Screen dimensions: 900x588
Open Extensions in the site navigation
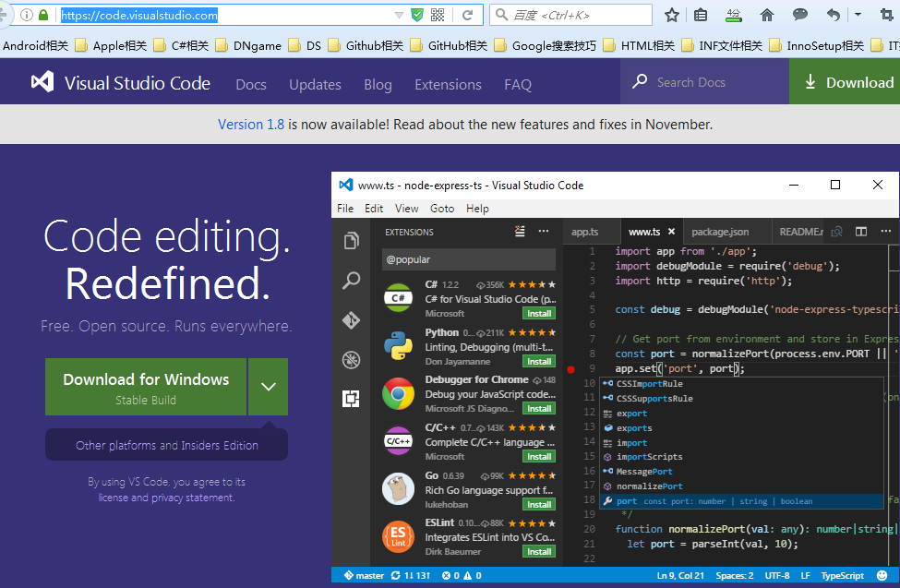click(449, 84)
